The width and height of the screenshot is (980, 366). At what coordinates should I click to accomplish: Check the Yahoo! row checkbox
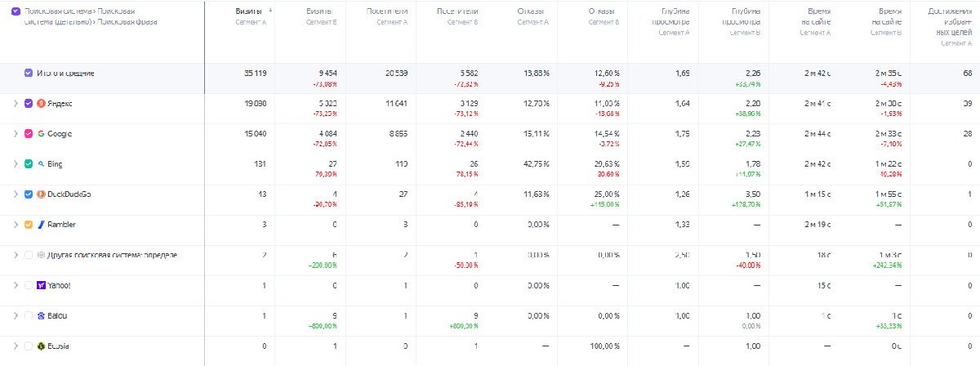(29, 285)
